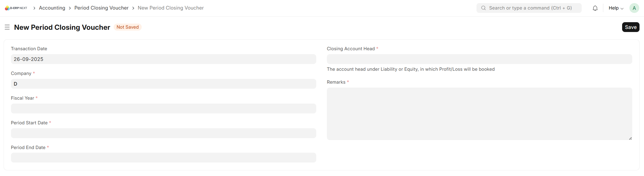
Task: Click the Transaction Date field
Action: point(164,59)
